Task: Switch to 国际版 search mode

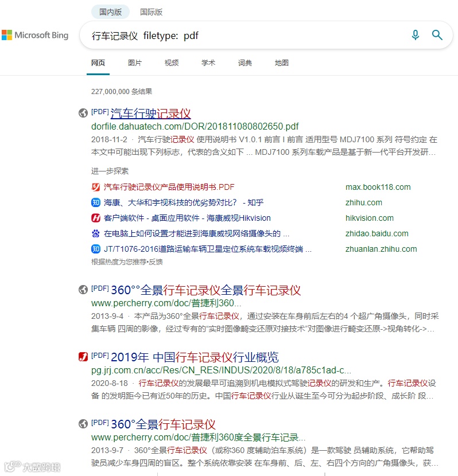Action: tap(152, 12)
